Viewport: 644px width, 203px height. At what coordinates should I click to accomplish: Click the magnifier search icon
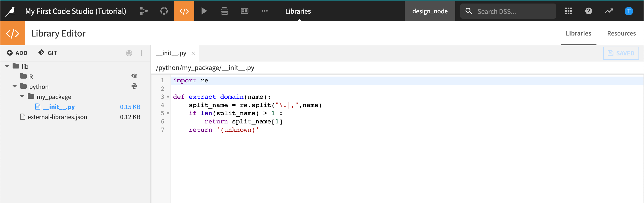click(x=469, y=11)
